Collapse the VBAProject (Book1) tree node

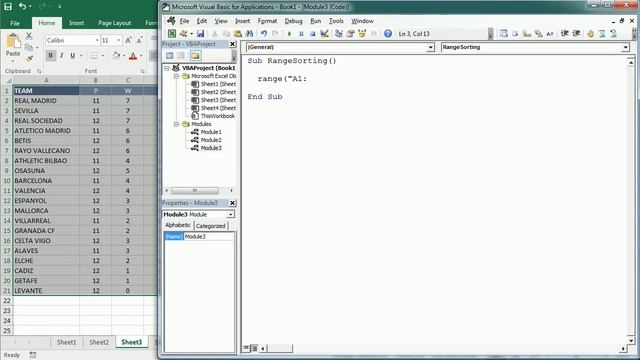167,68
